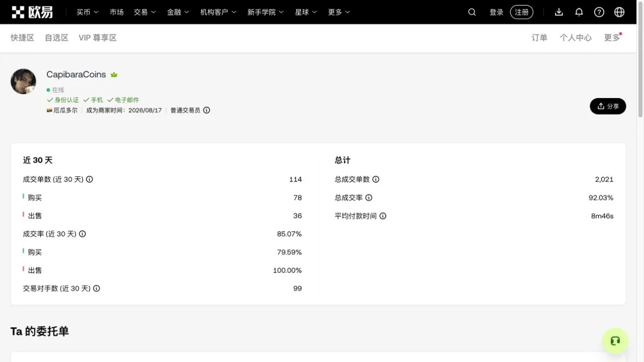Image resolution: width=644 pixels, height=362 pixels.
Task: Open the 订单 sub-navigation item
Action: pyautogui.click(x=539, y=38)
